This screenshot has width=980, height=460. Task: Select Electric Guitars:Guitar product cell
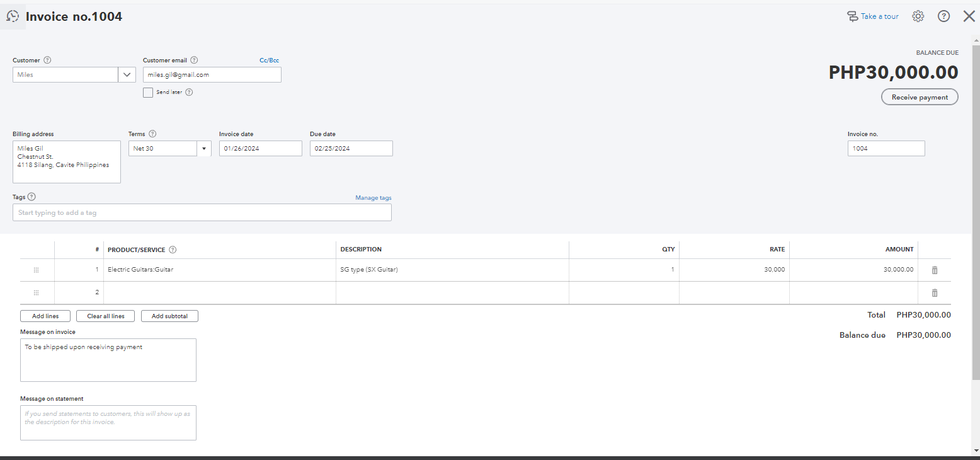point(220,270)
